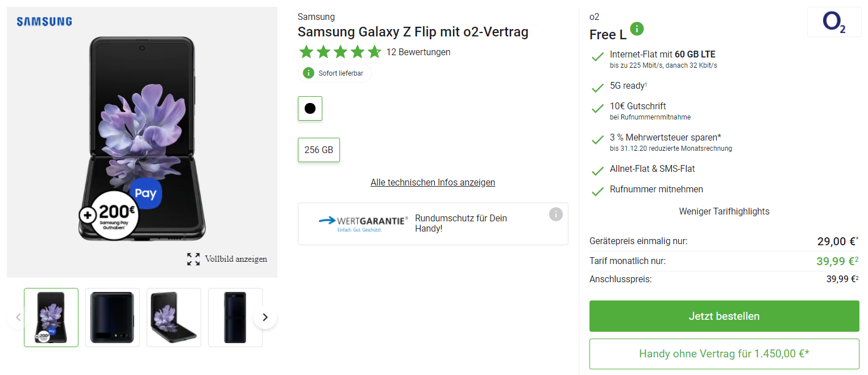This screenshot has height=375, width=868.
Task: Select the 256 GB storage option
Action: click(x=319, y=150)
